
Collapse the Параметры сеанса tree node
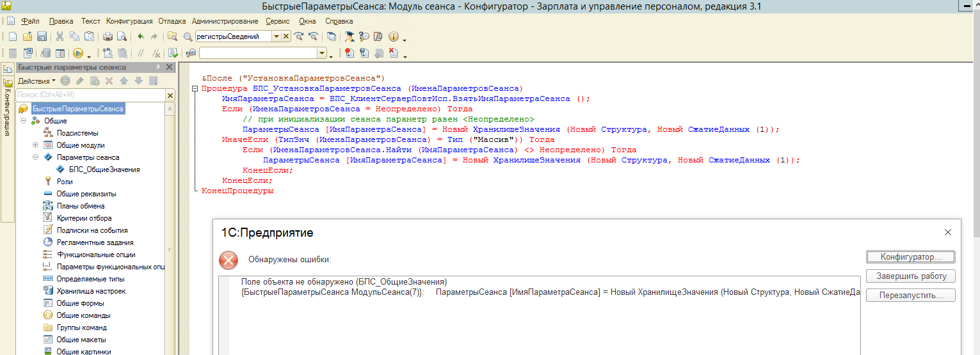coord(36,157)
